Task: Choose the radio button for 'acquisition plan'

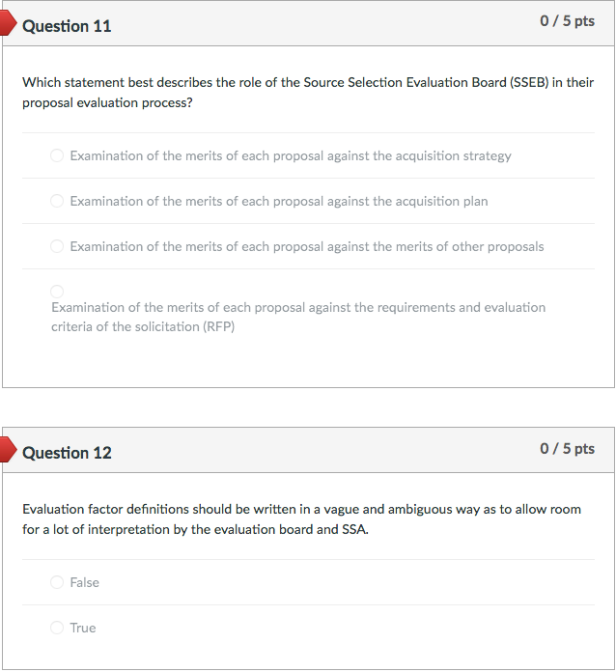Action: [x=57, y=201]
